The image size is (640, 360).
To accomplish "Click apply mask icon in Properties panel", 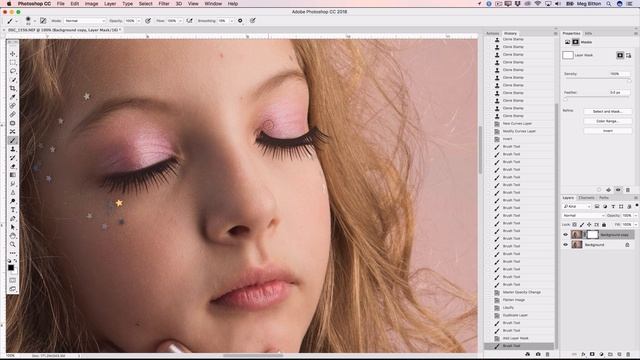I will (x=609, y=190).
